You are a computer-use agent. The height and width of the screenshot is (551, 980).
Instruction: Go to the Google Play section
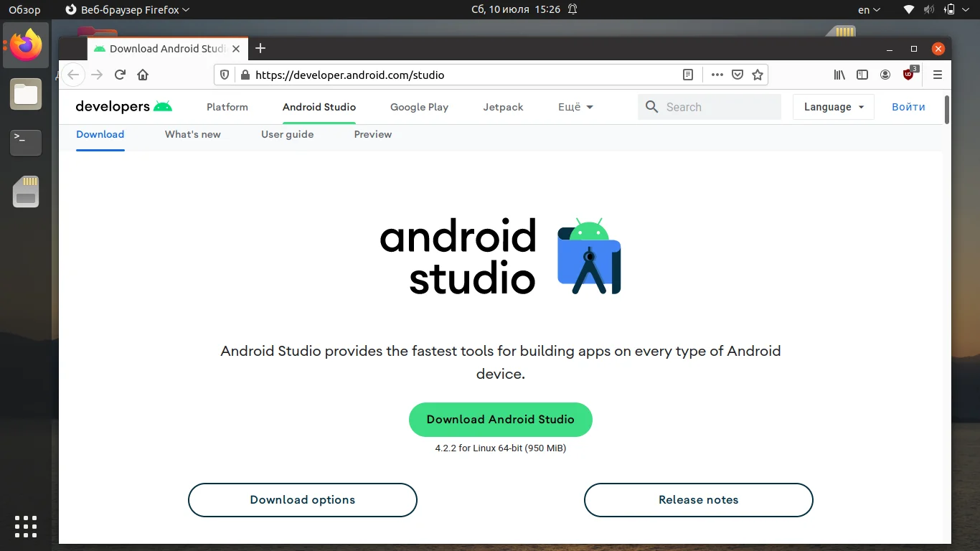419,107
